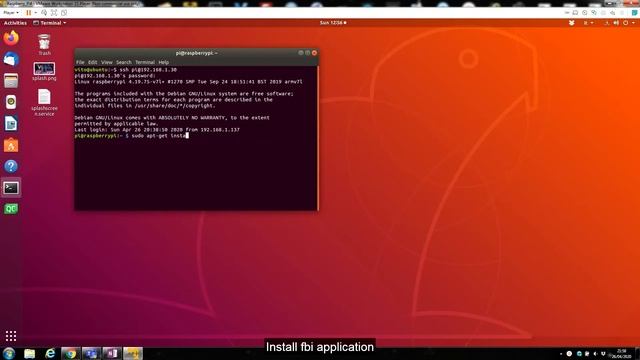Open the Help question-mark dock icon
The height and width of the screenshot is (360, 640).
11,167
